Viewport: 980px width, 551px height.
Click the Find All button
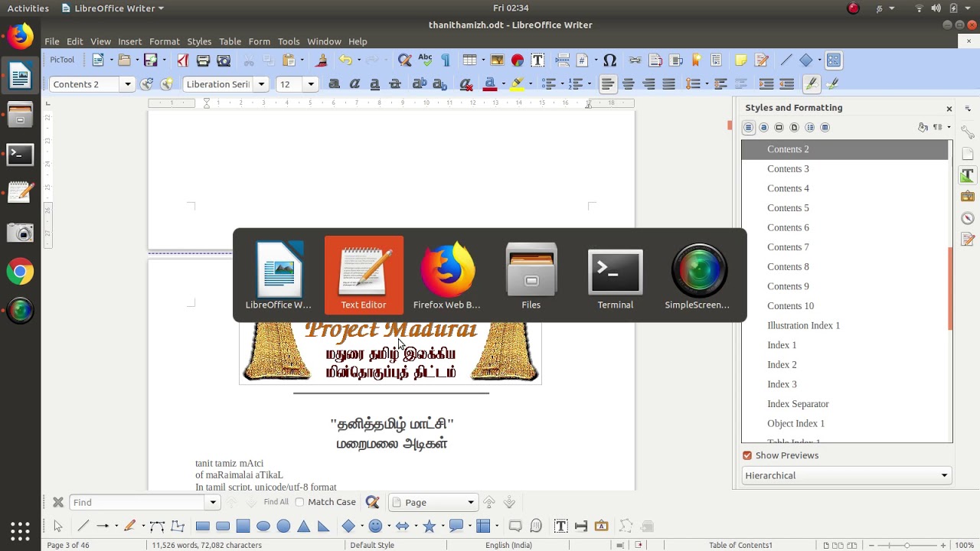pos(276,502)
